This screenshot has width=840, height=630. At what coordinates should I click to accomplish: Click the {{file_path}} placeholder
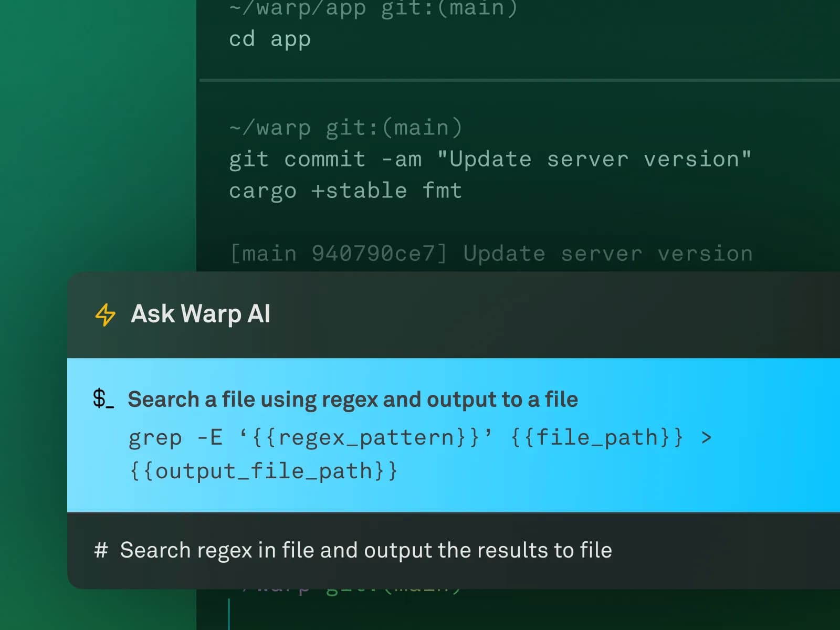point(598,437)
